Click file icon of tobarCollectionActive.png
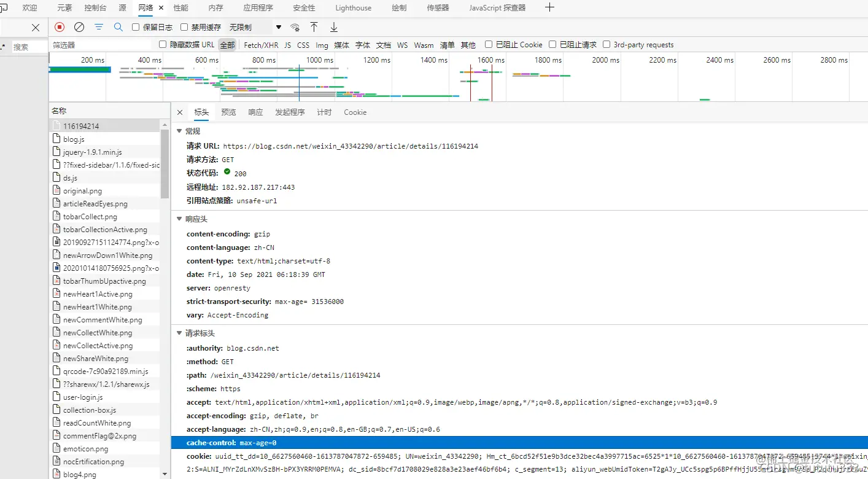The width and height of the screenshot is (868, 479). (56, 230)
